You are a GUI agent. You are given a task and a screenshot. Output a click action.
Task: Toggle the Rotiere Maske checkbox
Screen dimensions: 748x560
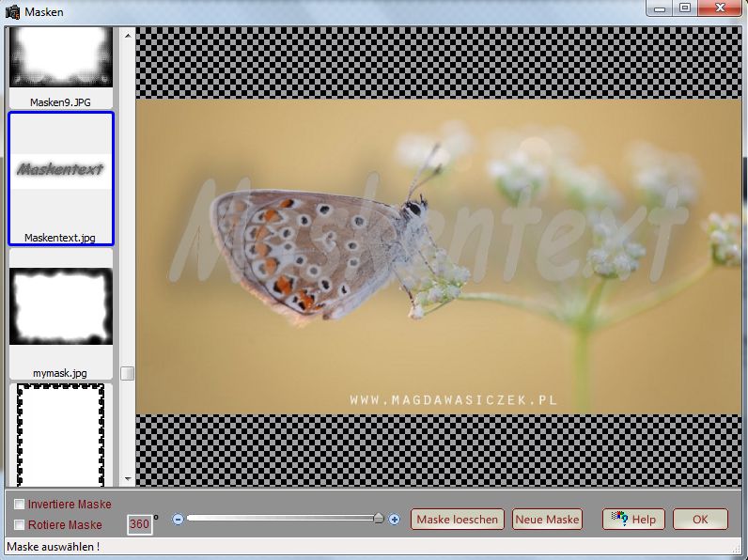(19, 524)
